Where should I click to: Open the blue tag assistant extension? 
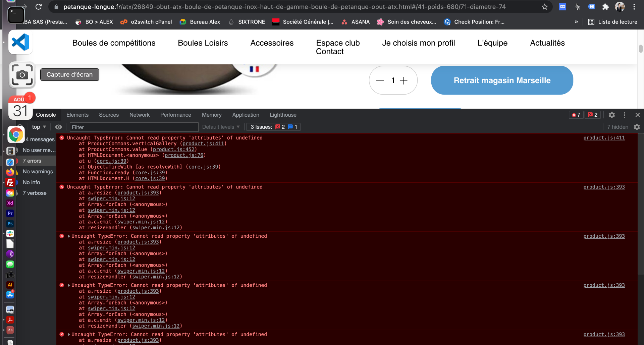tap(591, 7)
